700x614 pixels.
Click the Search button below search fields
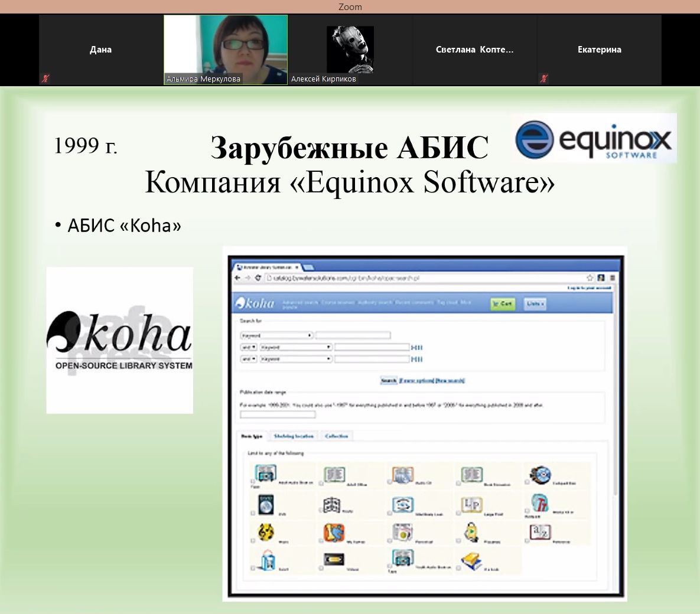click(388, 381)
